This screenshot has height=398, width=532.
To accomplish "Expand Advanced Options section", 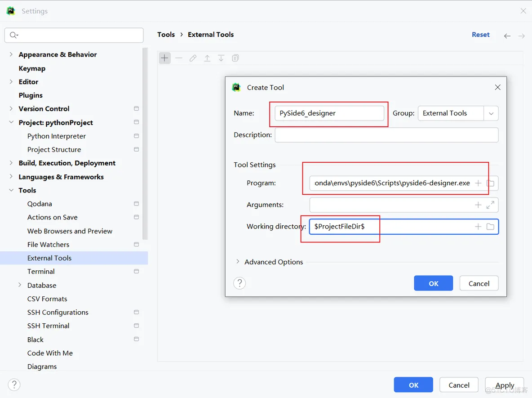I will coord(238,262).
